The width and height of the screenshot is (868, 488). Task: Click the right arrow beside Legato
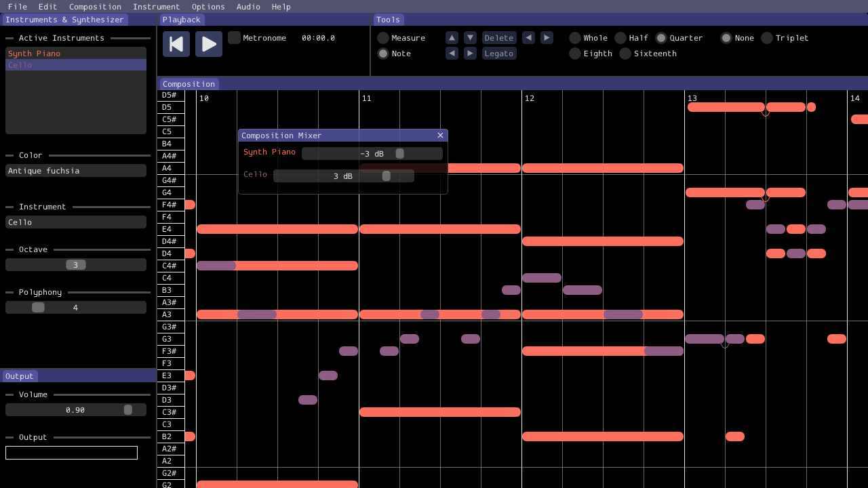pyautogui.click(x=470, y=54)
